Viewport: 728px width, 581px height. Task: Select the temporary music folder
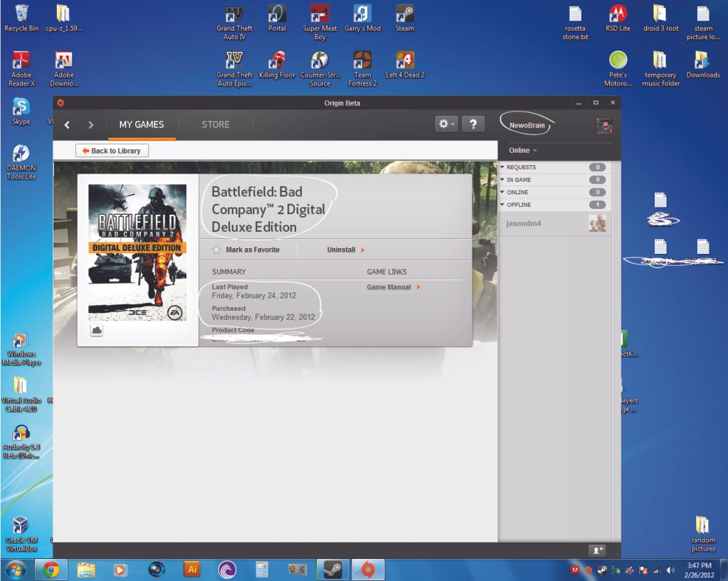click(x=660, y=69)
